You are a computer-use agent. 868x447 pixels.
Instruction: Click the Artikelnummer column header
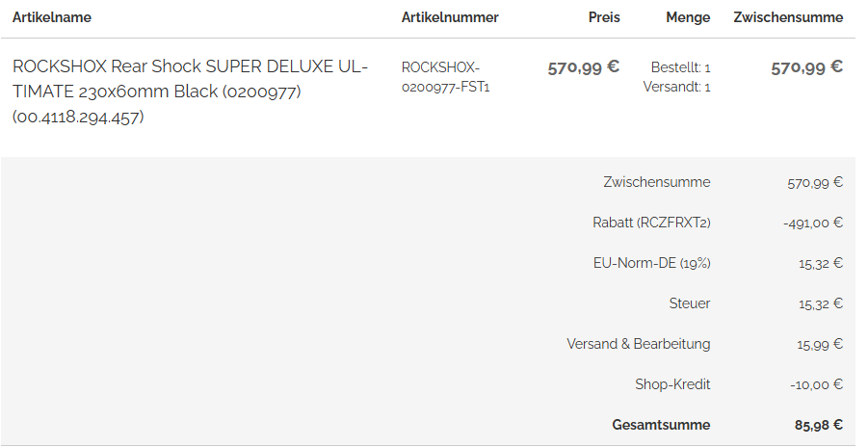tap(450, 17)
